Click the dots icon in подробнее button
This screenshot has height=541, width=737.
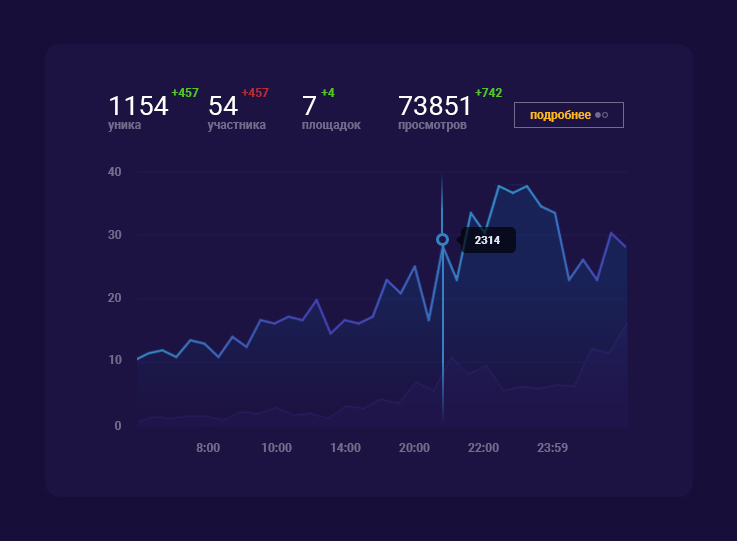pyautogui.click(x=601, y=115)
